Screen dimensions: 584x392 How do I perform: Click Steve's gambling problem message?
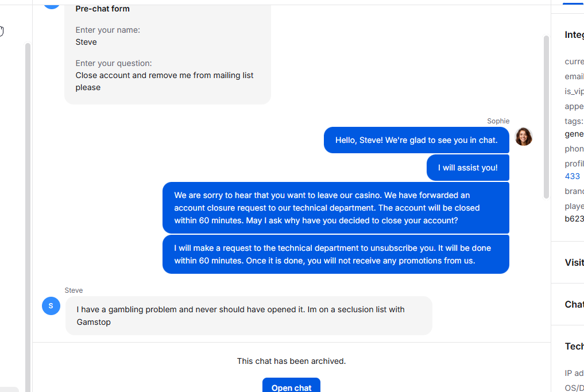pyautogui.click(x=248, y=316)
